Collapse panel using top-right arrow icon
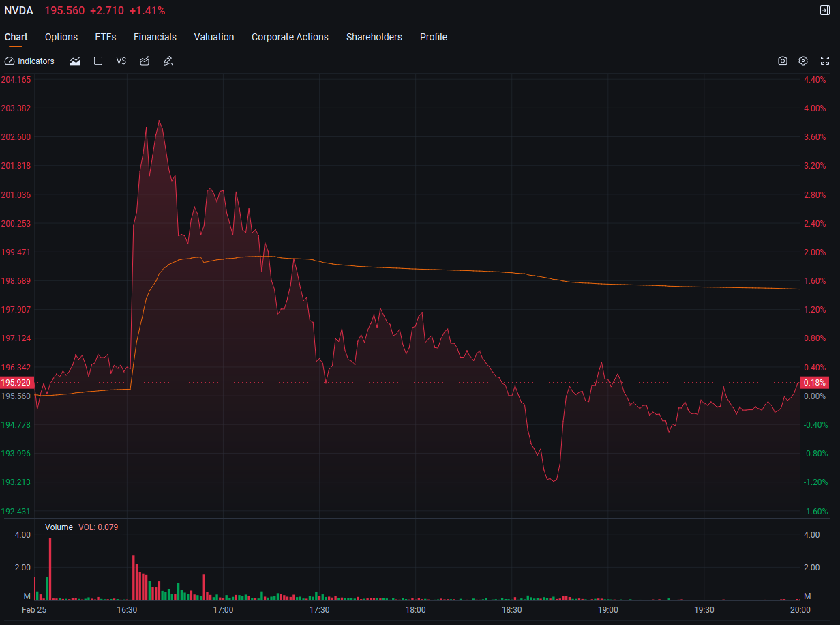This screenshot has width=840, height=625. tap(825, 10)
